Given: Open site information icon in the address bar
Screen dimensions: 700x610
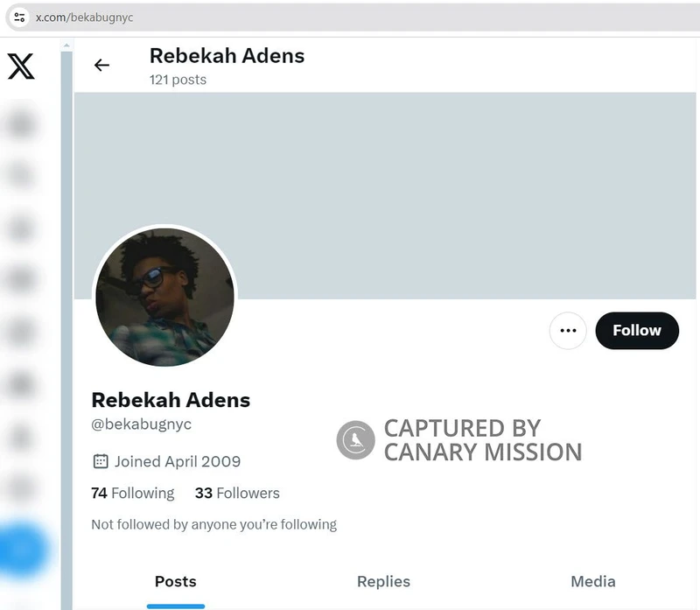Looking at the screenshot, I should click(19, 15).
